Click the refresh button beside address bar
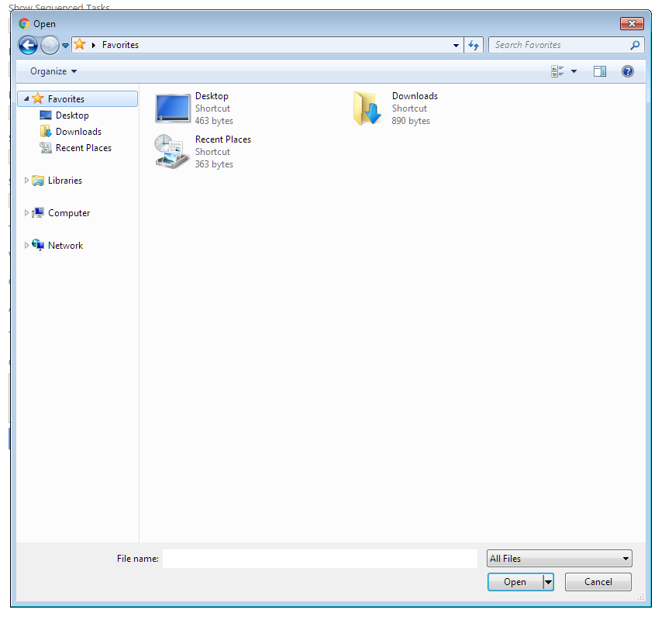 tap(474, 45)
